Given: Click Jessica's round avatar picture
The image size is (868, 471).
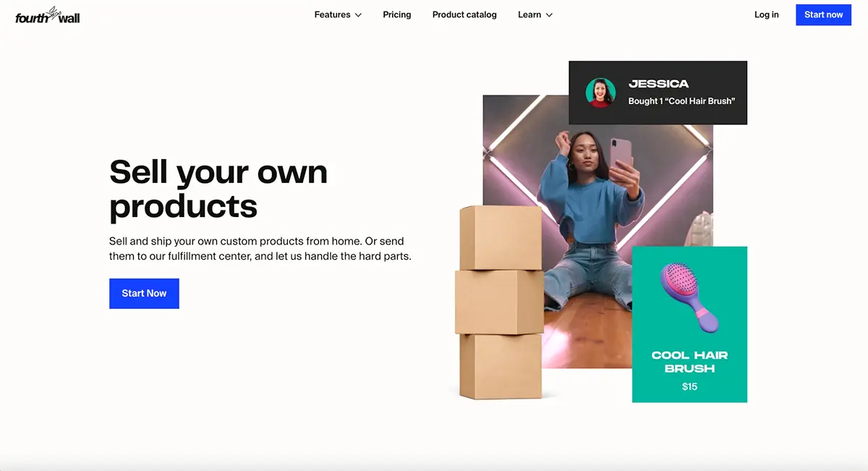Looking at the screenshot, I should point(600,93).
